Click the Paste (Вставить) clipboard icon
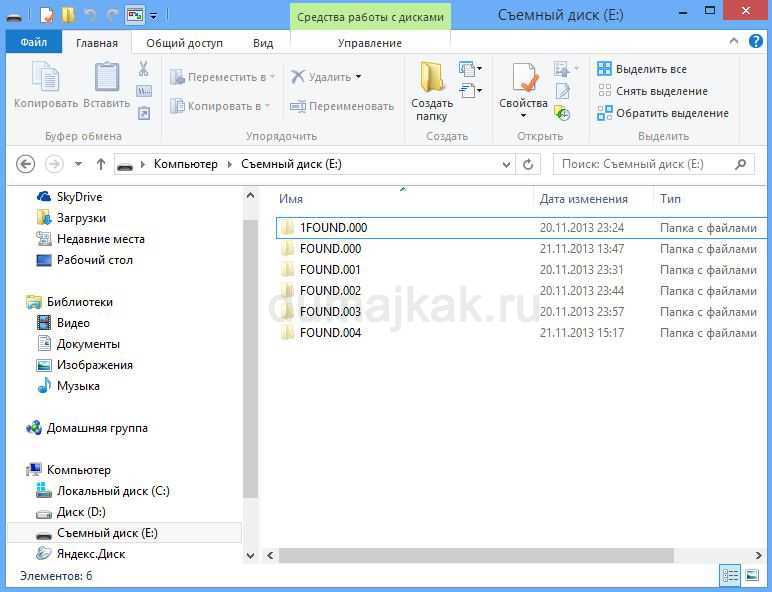Viewport: 772px width, 592px height. pyautogui.click(x=107, y=76)
